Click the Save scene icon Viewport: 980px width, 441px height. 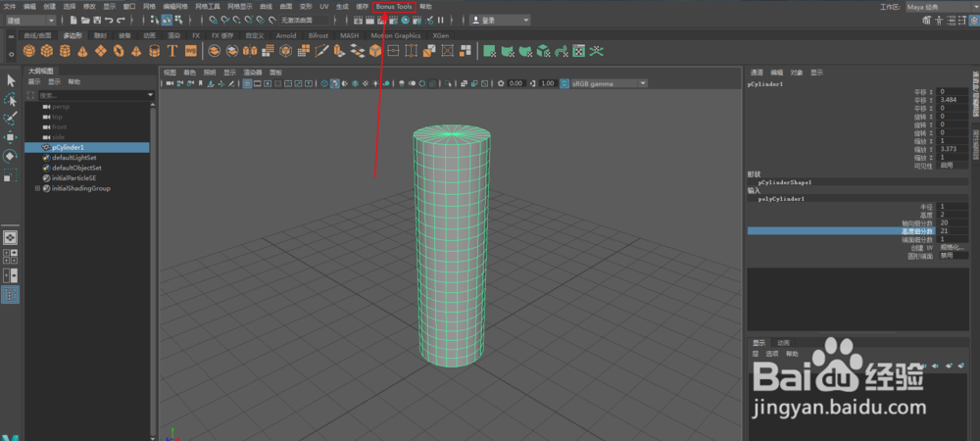[97, 20]
